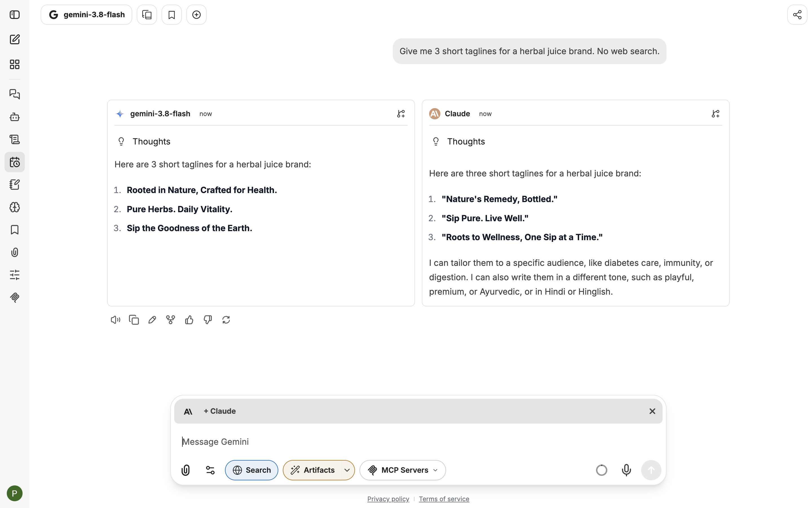Viewport: 812px width, 508px height.
Task: Edit the response with the pencil icon
Action: coord(152,320)
